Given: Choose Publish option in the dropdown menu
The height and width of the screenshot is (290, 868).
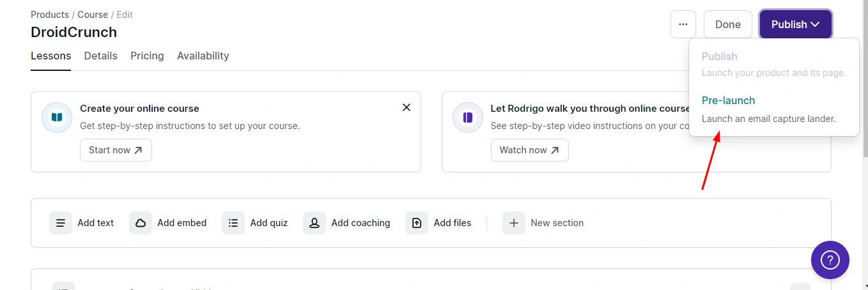Looking at the screenshot, I should 773,64.
